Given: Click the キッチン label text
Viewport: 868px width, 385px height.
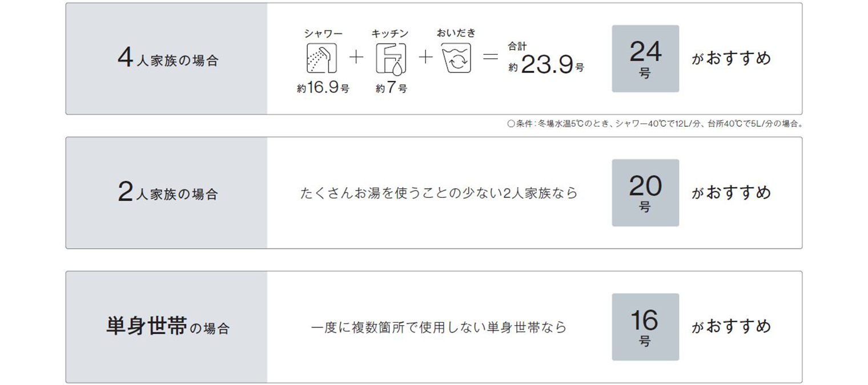Looking at the screenshot, I should [x=391, y=34].
